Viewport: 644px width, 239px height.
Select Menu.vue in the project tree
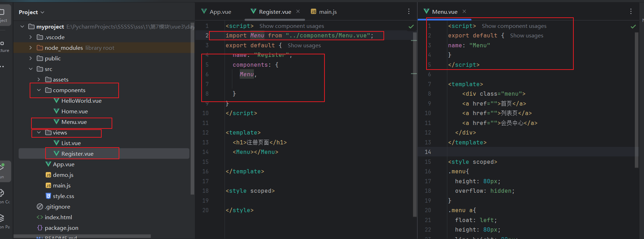click(74, 122)
